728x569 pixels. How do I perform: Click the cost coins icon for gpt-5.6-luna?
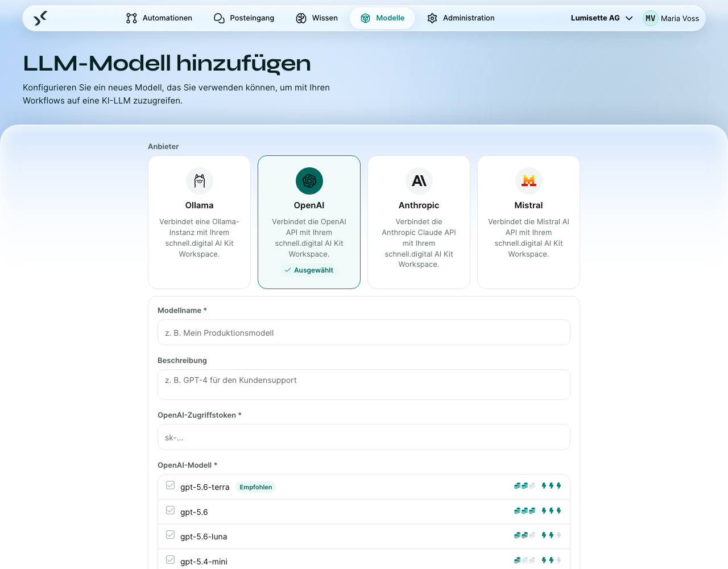524,535
